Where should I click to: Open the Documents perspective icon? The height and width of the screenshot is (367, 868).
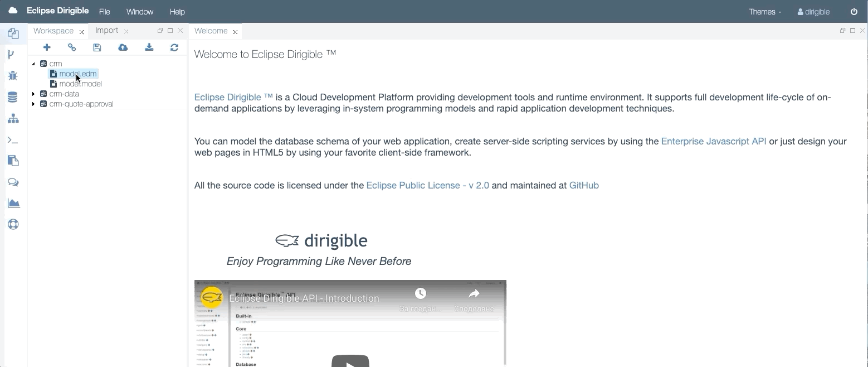pyautogui.click(x=13, y=161)
